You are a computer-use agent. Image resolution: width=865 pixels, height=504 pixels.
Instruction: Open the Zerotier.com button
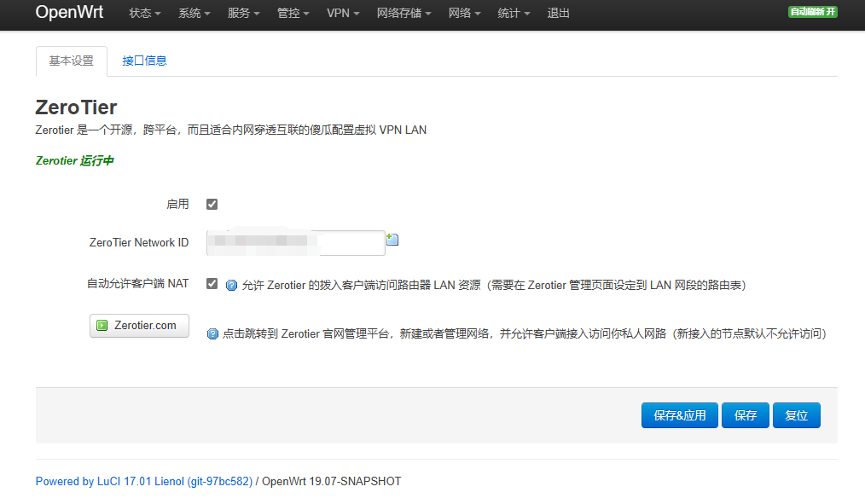click(139, 325)
